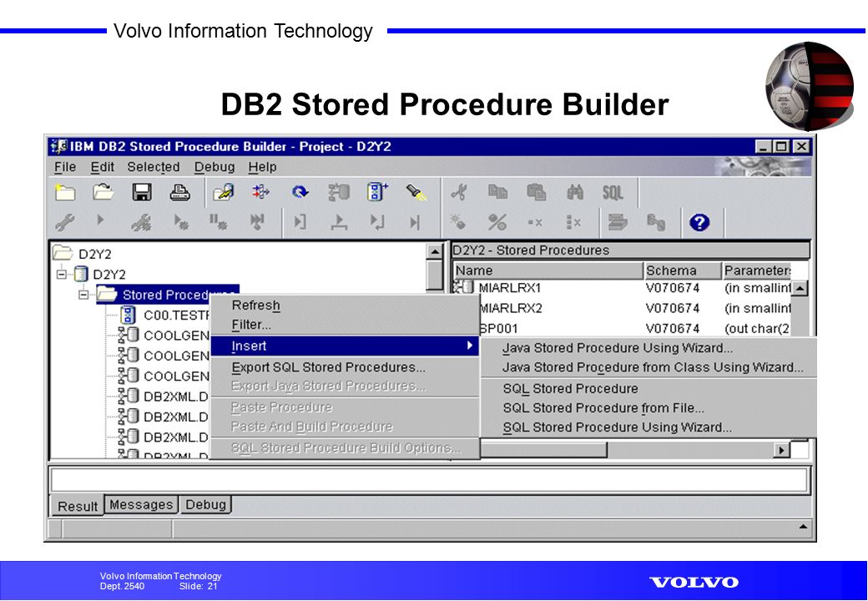
Task: Collapse the D2Y2 database tree node
Action: 62,274
